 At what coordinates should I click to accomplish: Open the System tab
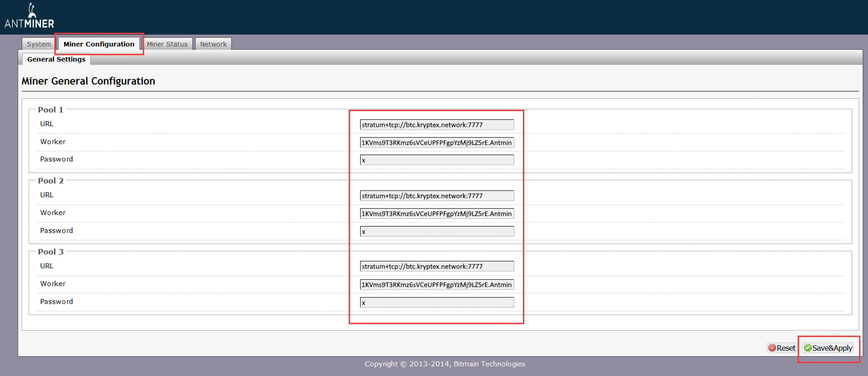click(x=39, y=44)
